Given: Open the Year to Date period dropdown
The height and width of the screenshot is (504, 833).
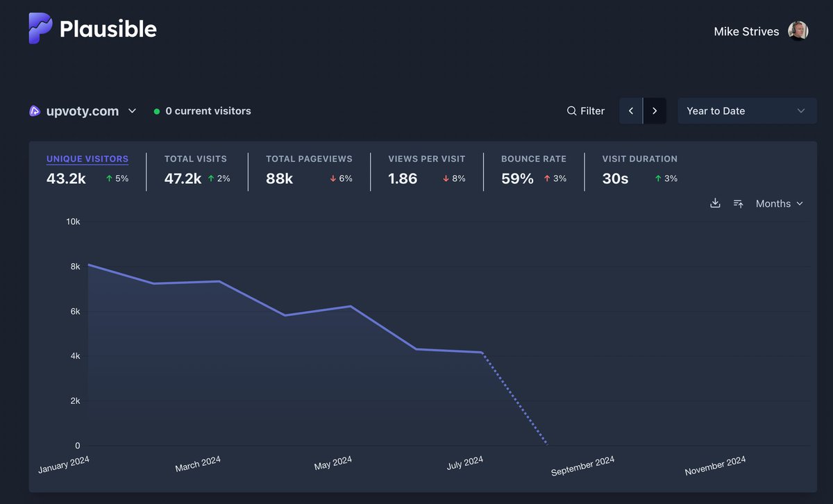Looking at the screenshot, I should coord(747,111).
